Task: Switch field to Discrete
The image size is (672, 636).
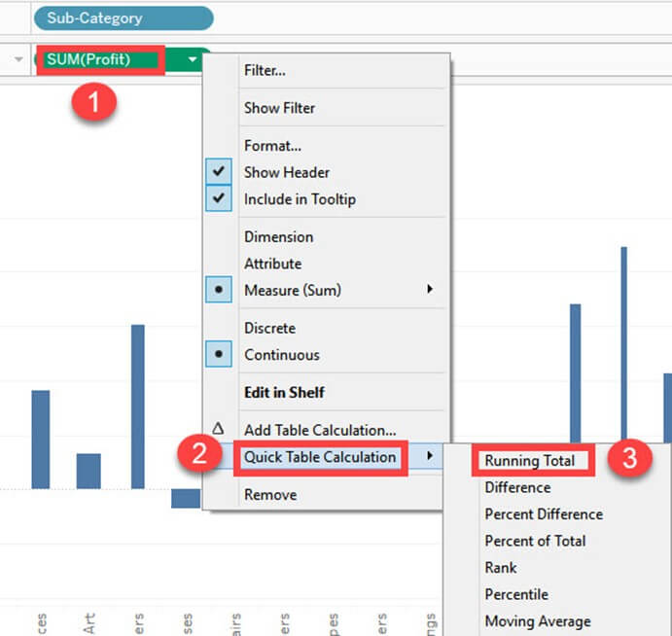Action: 269,328
